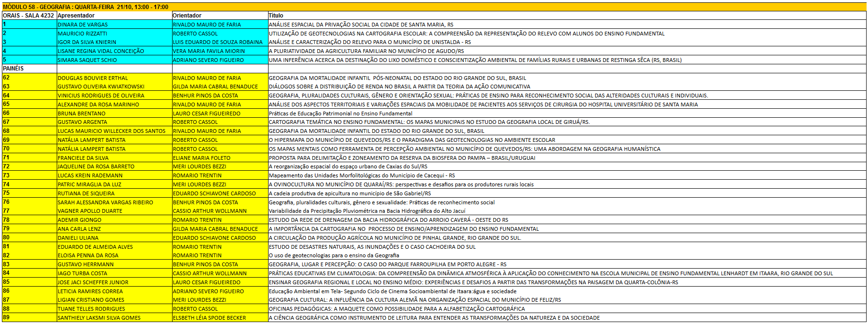Select presenter cell SIMARA SAQUET SCHIO

(87, 60)
